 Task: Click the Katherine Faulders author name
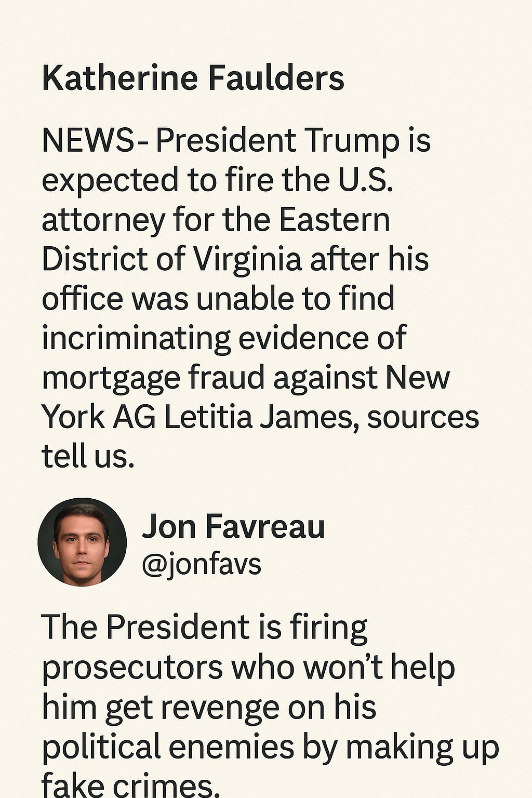pos(193,78)
